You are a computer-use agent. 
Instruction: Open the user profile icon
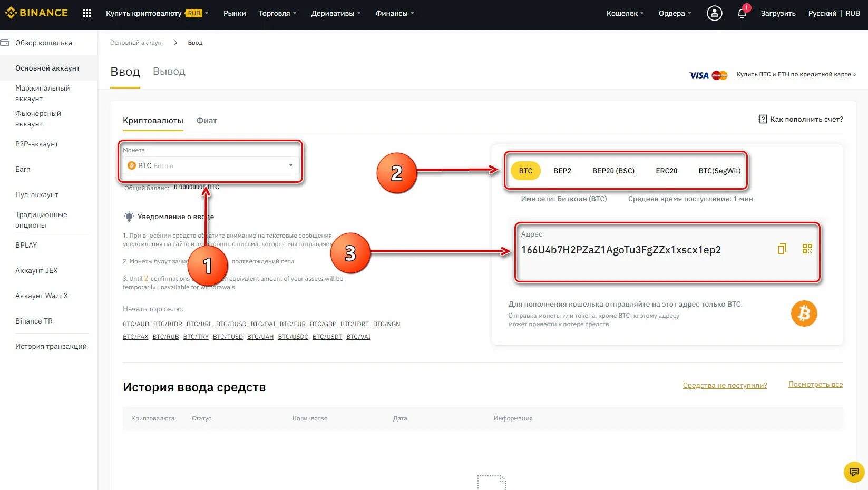click(715, 13)
